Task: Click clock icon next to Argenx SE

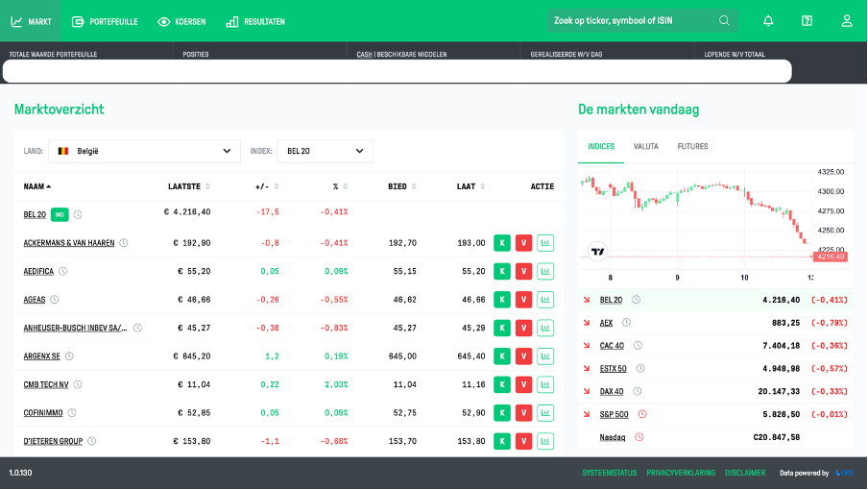Action: (x=69, y=356)
